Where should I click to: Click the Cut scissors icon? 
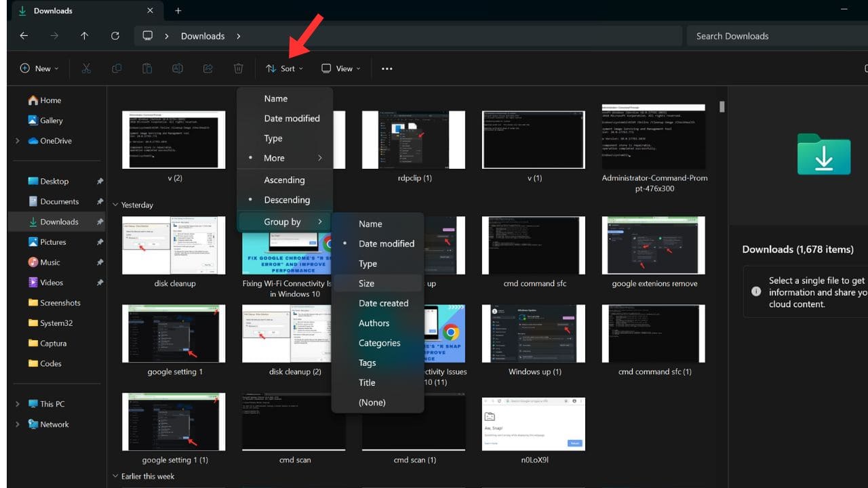(86, 68)
